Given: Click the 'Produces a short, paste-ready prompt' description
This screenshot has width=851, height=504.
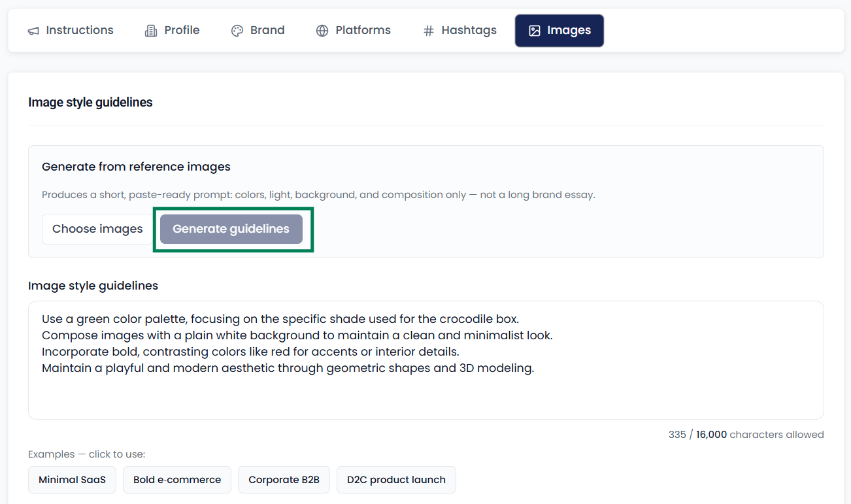Looking at the screenshot, I should pos(318,195).
